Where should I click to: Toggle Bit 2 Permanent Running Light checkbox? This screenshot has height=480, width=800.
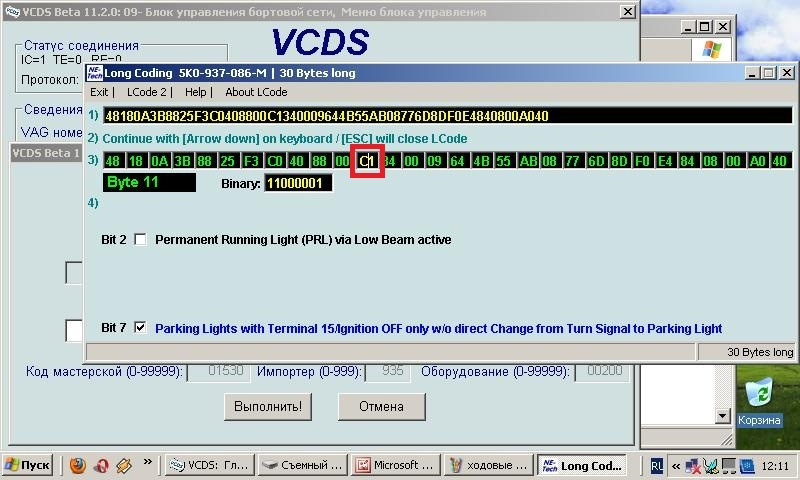tap(140, 239)
